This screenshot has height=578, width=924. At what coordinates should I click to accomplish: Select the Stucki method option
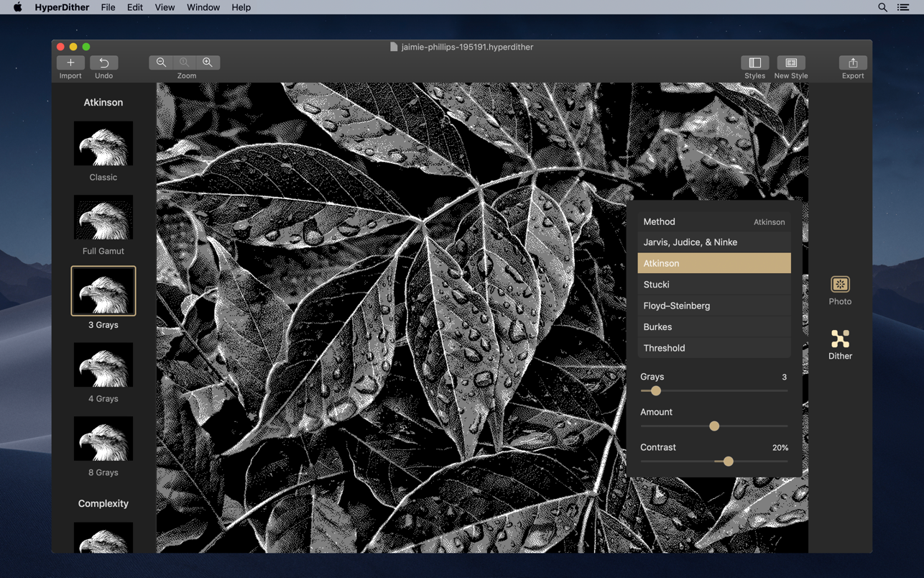(713, 285)
